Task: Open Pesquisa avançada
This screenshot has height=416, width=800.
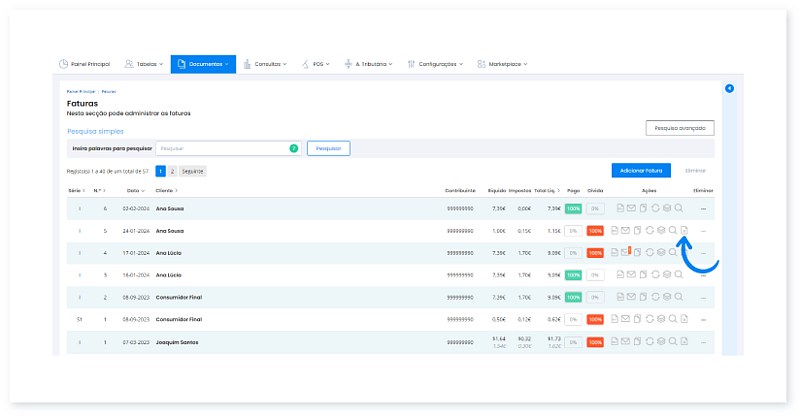Action: (680, 128)
